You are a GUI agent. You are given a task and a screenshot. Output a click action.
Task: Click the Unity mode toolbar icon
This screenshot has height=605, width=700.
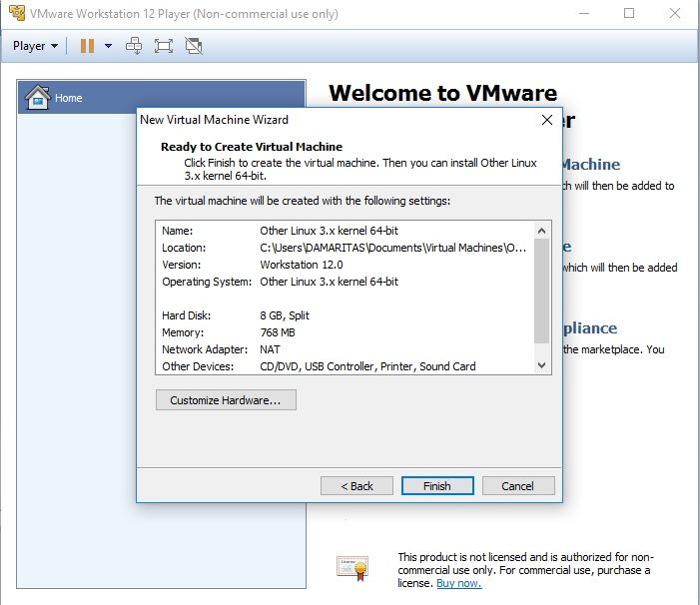coord(194,46)
